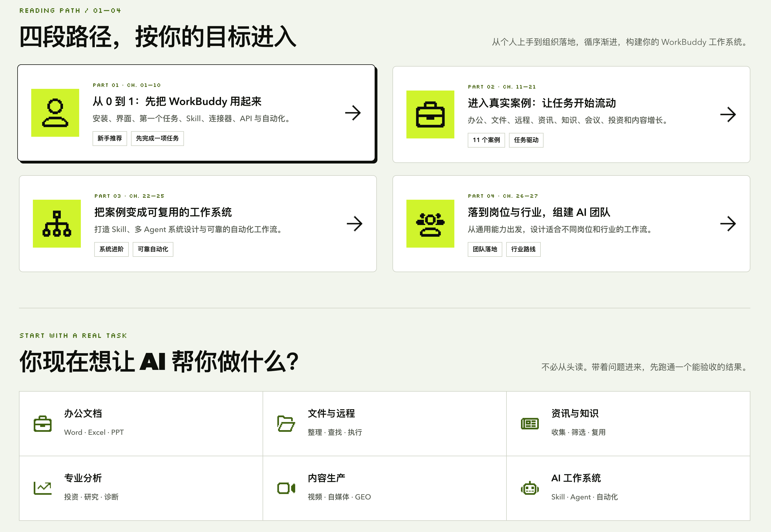Click the briefcase icon on Part 02 card

click(430, 114)
